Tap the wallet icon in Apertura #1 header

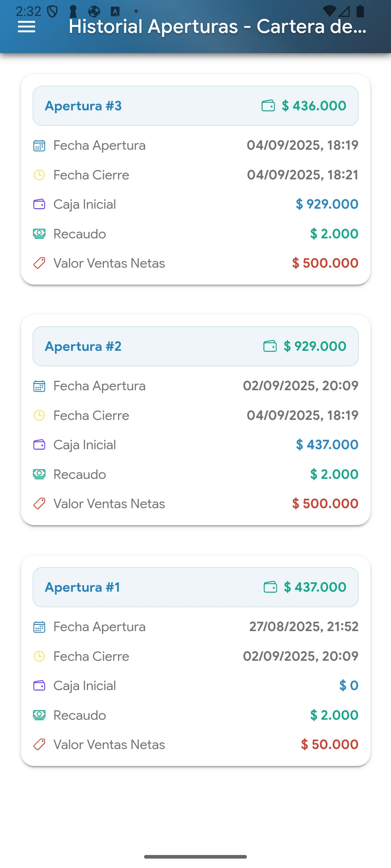click(x=270, y=587)
